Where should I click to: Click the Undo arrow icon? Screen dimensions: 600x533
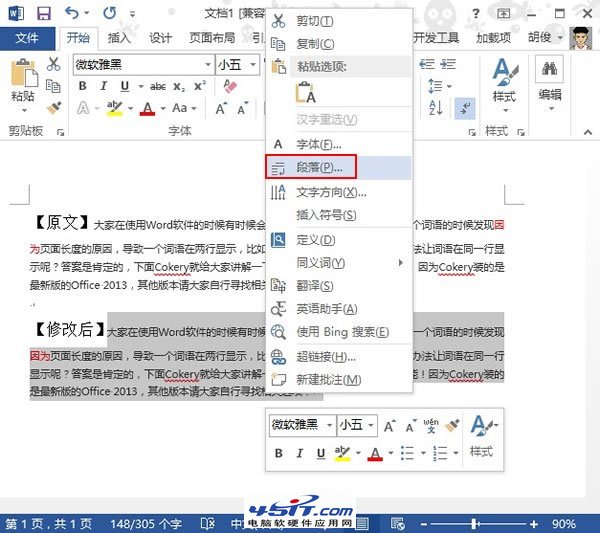pos(72,13)
